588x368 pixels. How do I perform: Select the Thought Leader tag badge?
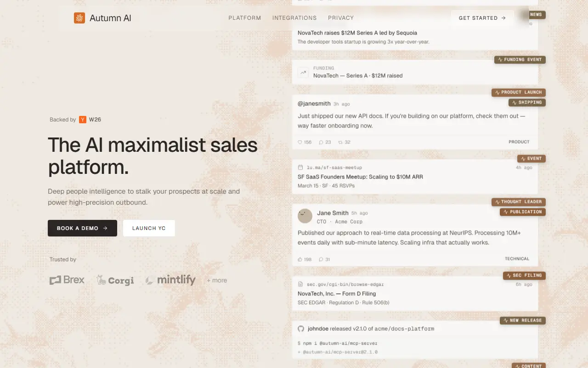click(x=519, y=202)
